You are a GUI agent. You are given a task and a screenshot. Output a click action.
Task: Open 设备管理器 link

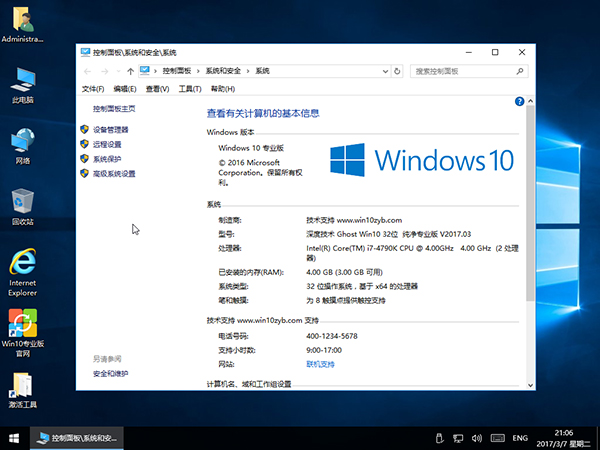coord(111,130)
